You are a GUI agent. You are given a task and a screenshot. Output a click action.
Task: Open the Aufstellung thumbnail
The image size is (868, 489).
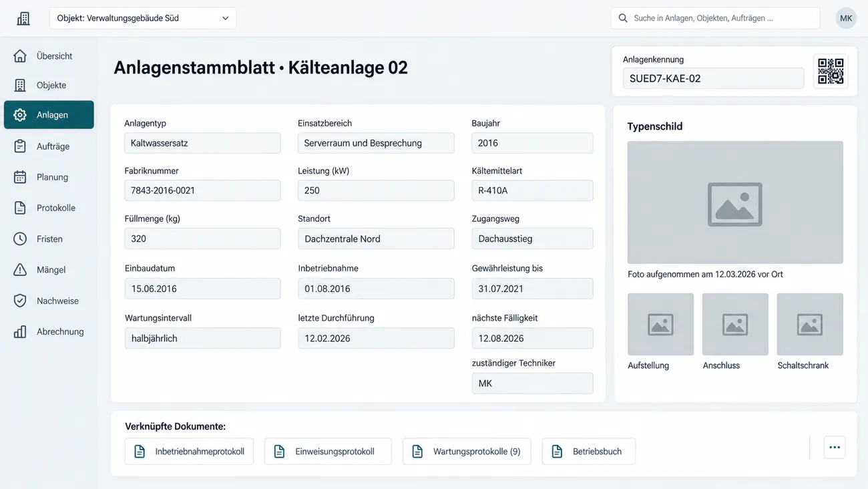(x=660, y=325)
